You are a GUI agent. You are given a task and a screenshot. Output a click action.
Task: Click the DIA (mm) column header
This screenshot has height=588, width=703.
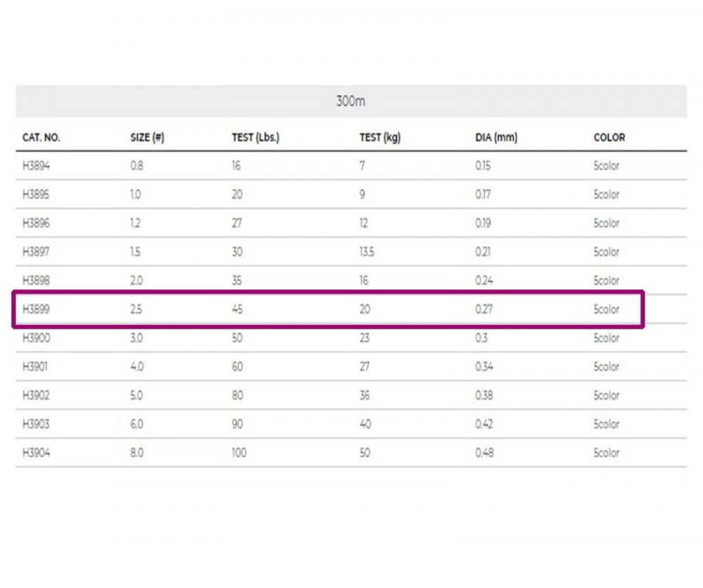tap(496, 138)
